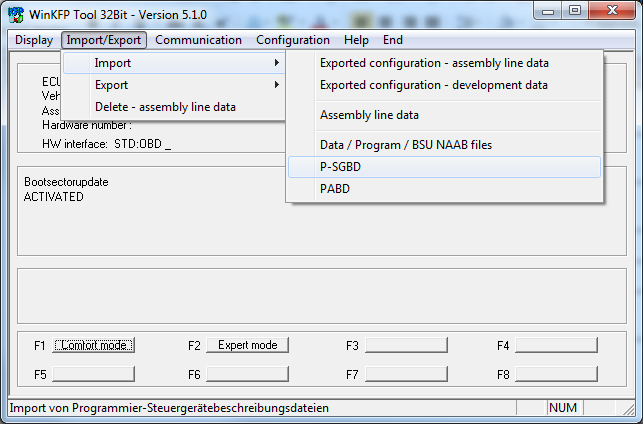
Task: Select Delete - assembly line data
Action: (x=165, y=107)
